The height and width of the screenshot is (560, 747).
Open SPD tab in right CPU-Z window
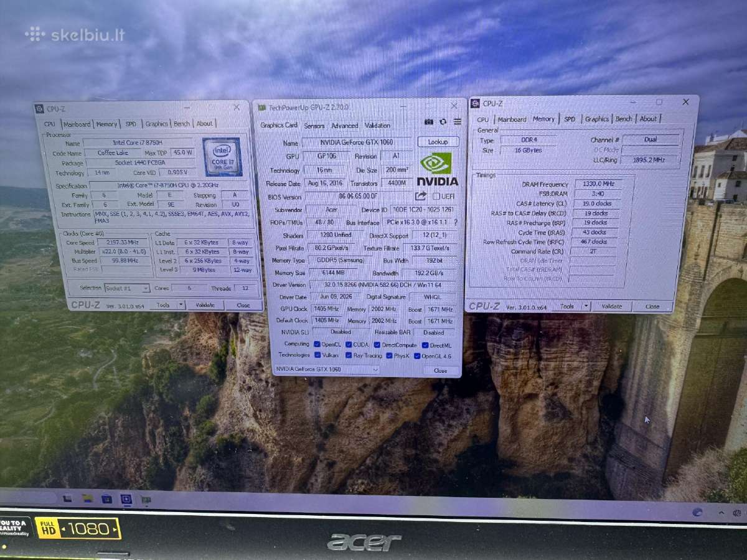[x=570, y=119]
